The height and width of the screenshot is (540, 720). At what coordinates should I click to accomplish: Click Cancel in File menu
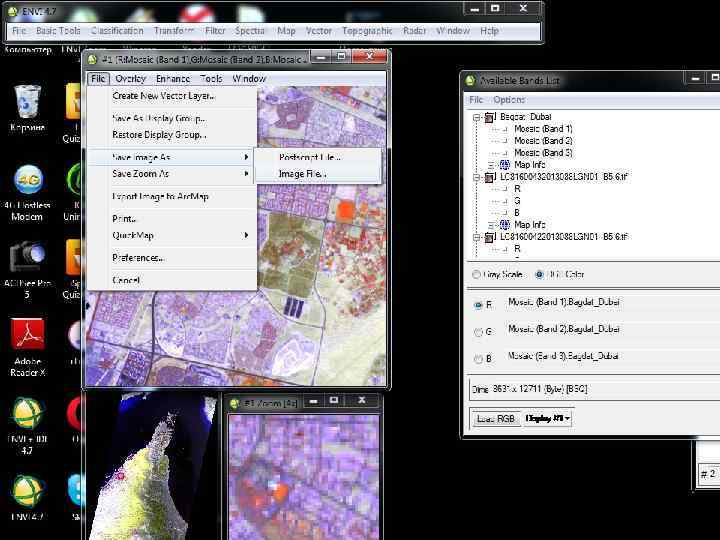point(170,280)
